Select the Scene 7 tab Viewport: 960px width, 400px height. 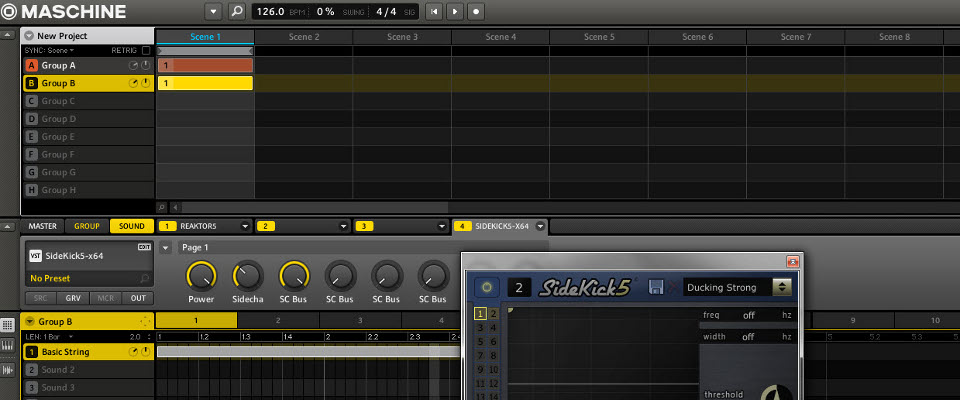point(796,37)
